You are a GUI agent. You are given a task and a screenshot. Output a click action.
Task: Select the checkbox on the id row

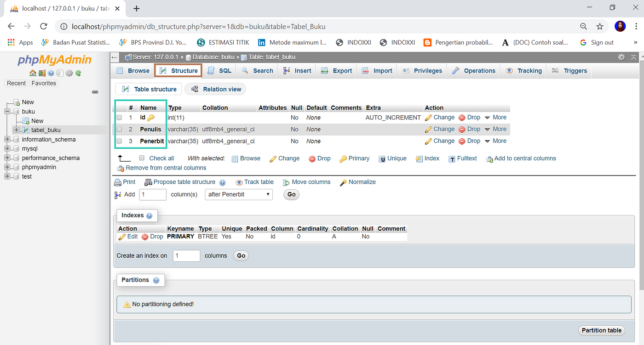(119, 117)
